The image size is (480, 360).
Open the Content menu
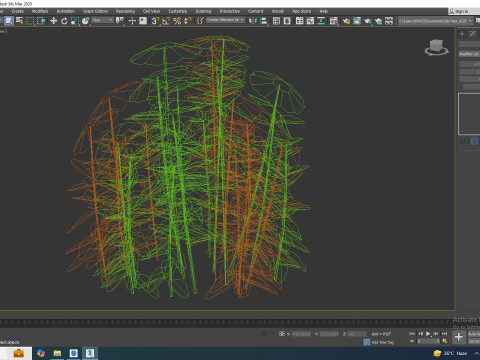point(256,11)
